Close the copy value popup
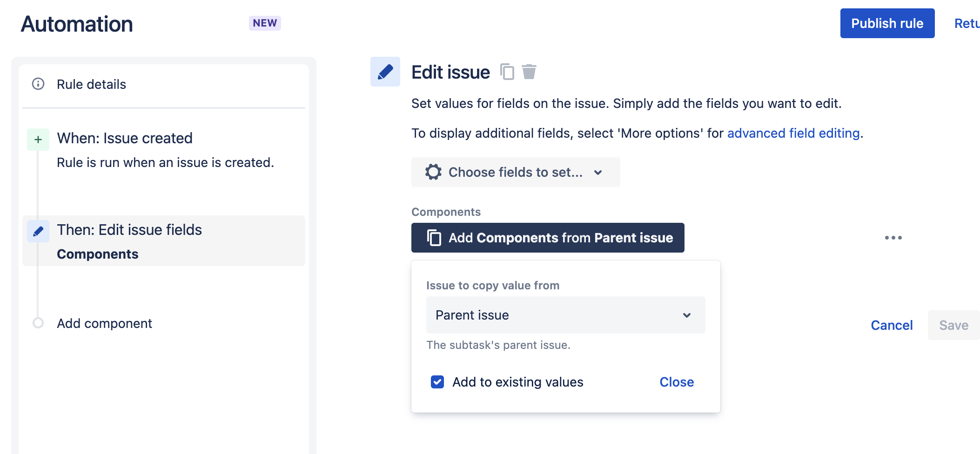 (676, 382)
